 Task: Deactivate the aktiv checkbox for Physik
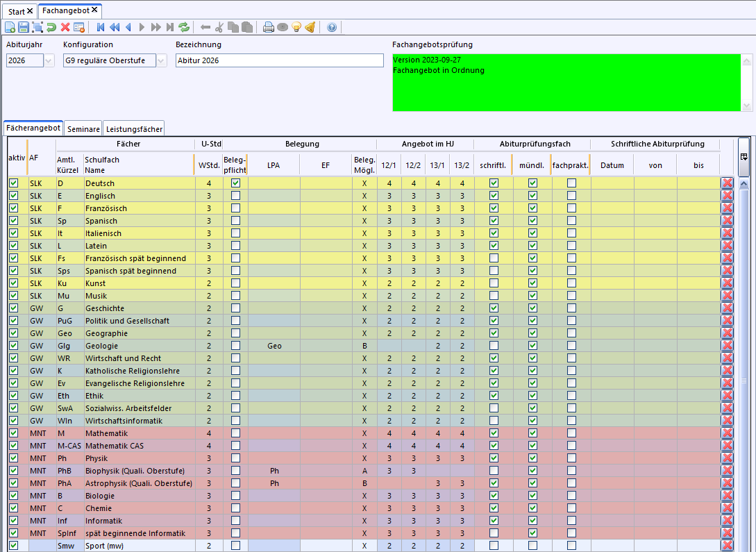[13, 458]
